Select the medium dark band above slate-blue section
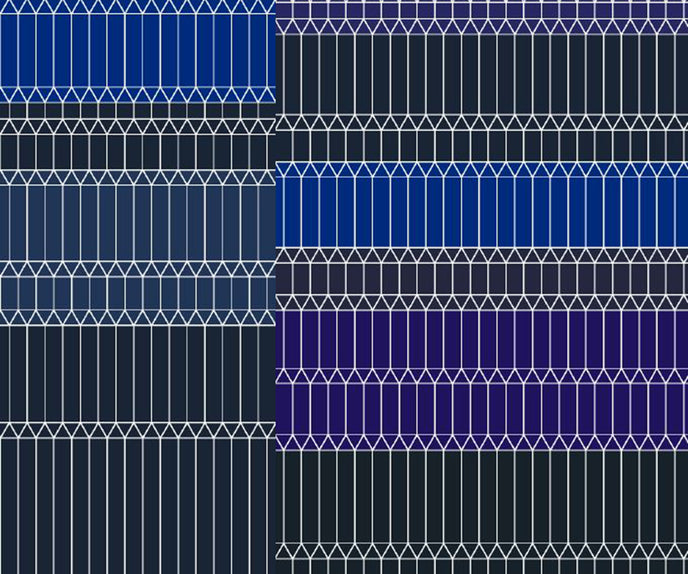The height and width of the screenshot is (574, 688). pyautogui.click(x=138, y=152)
